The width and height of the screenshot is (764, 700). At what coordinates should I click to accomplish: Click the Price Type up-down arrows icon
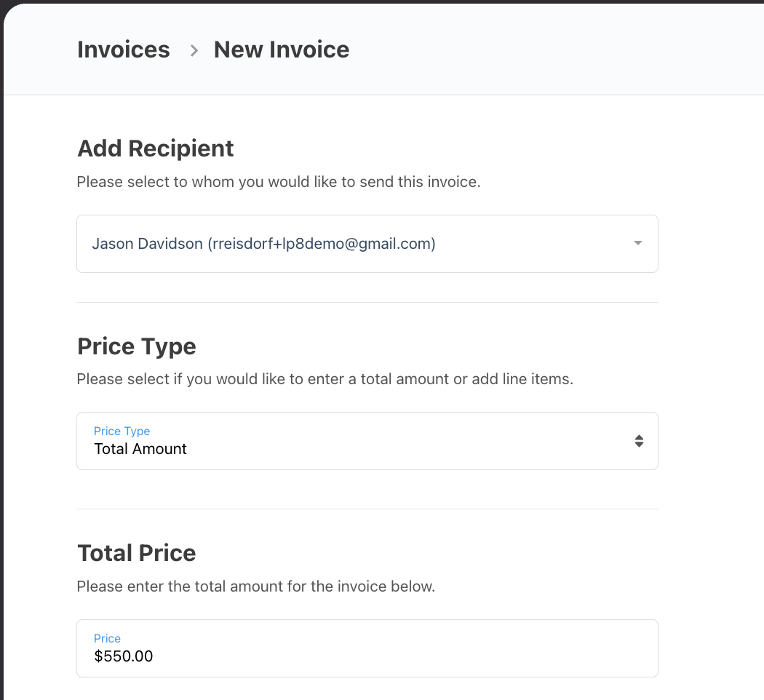639,441
